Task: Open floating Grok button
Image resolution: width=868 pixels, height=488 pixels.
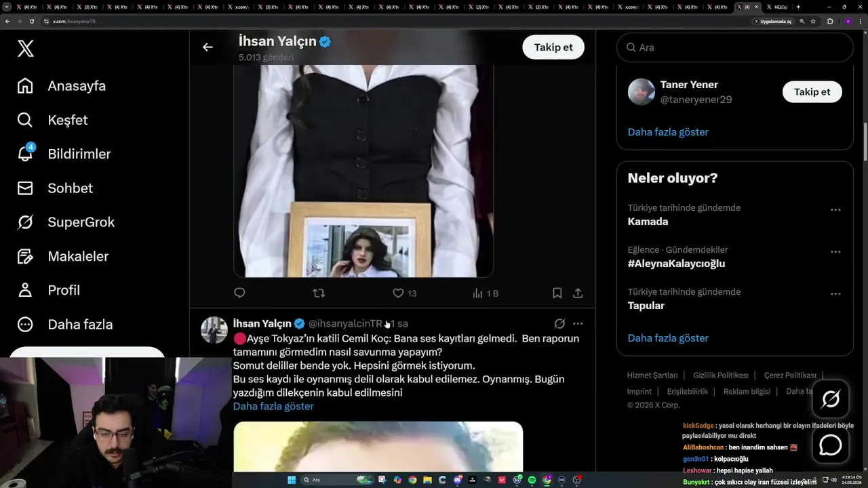Action: 831,399
